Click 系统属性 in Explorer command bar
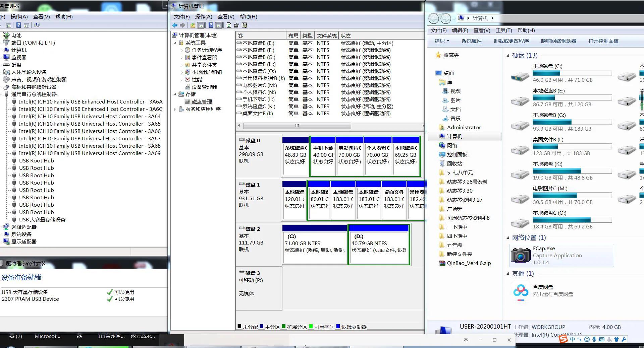This screenshot has width=644, height=348. 471,41
